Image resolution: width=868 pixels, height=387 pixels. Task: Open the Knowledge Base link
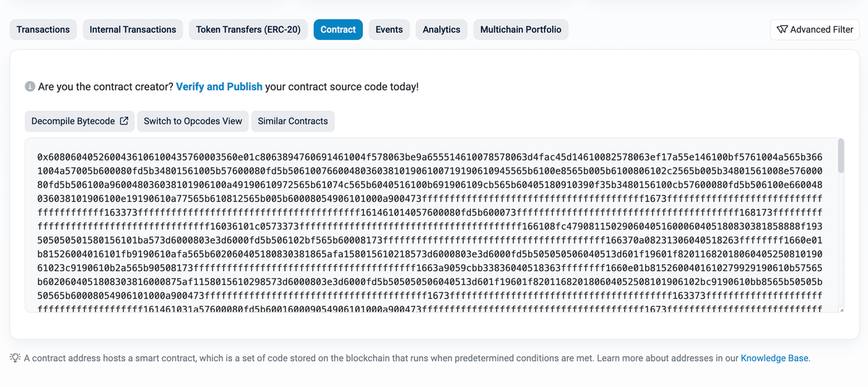[774, 358]
